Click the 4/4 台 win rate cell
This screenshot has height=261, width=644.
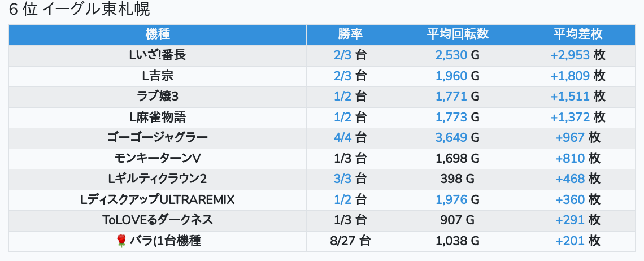tap(350, 138)
